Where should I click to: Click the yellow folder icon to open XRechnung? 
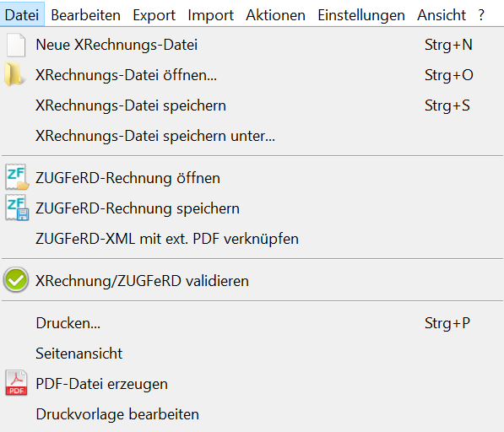(x=14, y=75)
